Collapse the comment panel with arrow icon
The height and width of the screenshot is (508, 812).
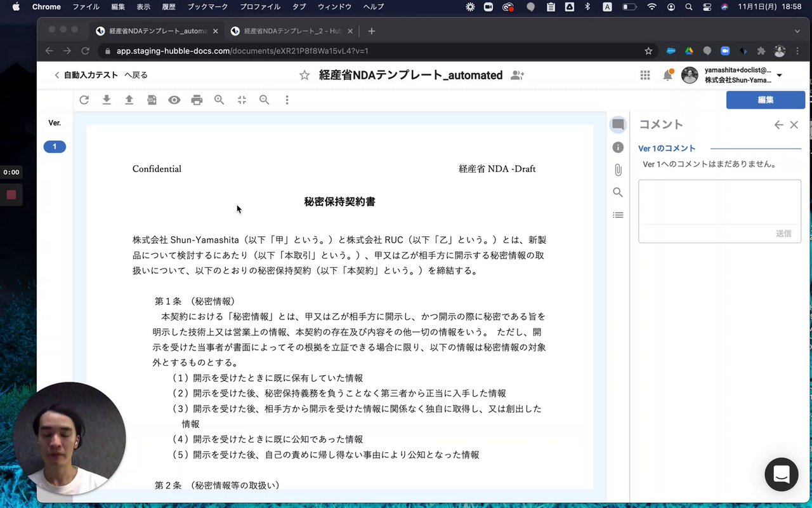[x=778, y=125]
